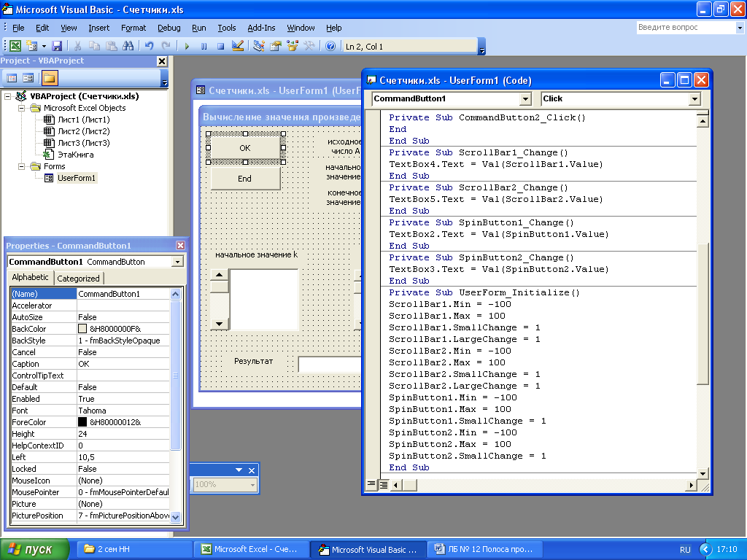747x560 pixels.
Task: Collapse Microsoft Excel Objects folder
Action: [21, 108]
